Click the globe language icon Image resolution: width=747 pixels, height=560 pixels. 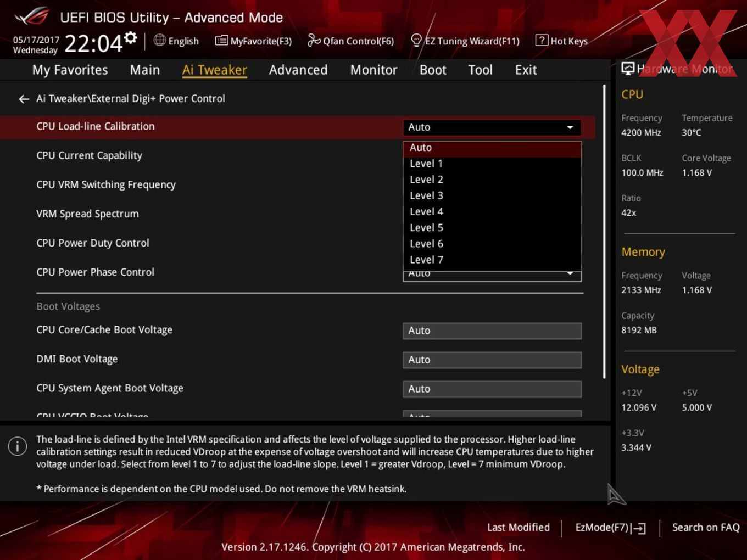pos(159,40)
